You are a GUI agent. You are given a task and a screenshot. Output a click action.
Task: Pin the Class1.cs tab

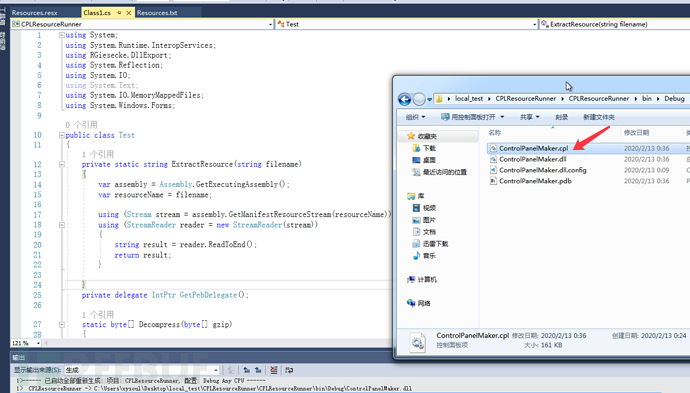tap(119, 13)
